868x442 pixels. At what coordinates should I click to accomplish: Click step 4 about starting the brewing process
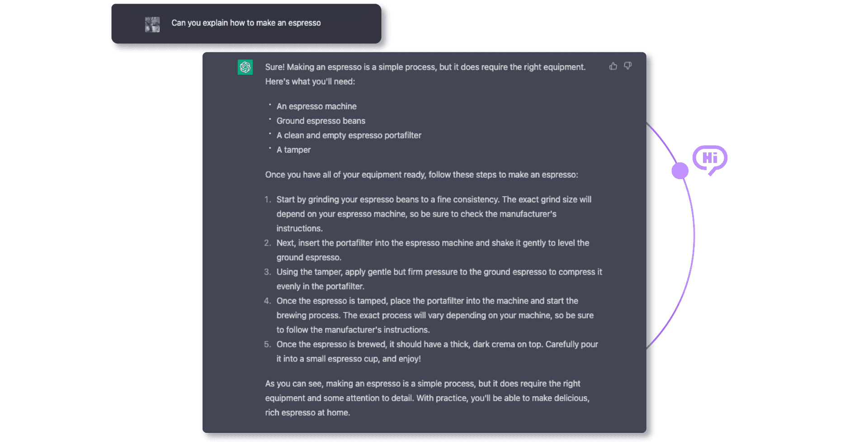click(x=435, y=315)
